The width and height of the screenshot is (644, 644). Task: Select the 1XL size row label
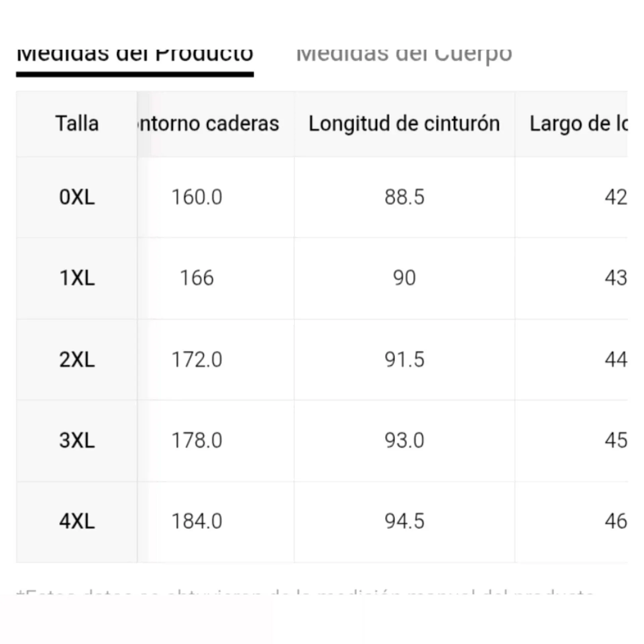tap(77, 278)
